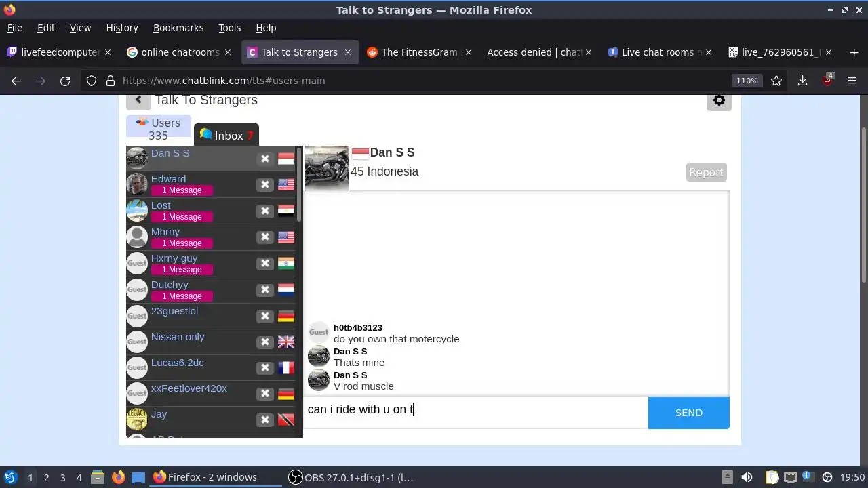Open the Bookmarks menu
The width and height of the screenshot is (868, 488).
[178, 28]
